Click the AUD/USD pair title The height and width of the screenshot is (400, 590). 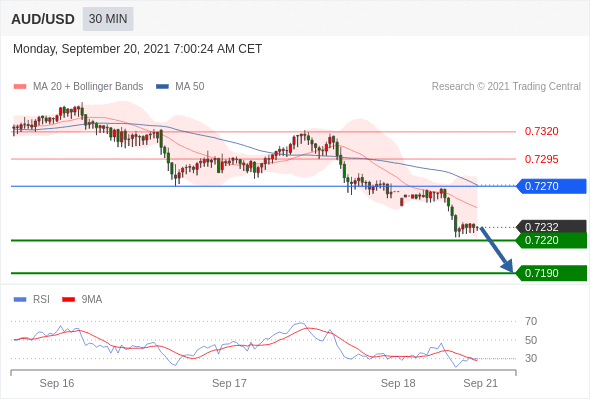tap(43, 19)
